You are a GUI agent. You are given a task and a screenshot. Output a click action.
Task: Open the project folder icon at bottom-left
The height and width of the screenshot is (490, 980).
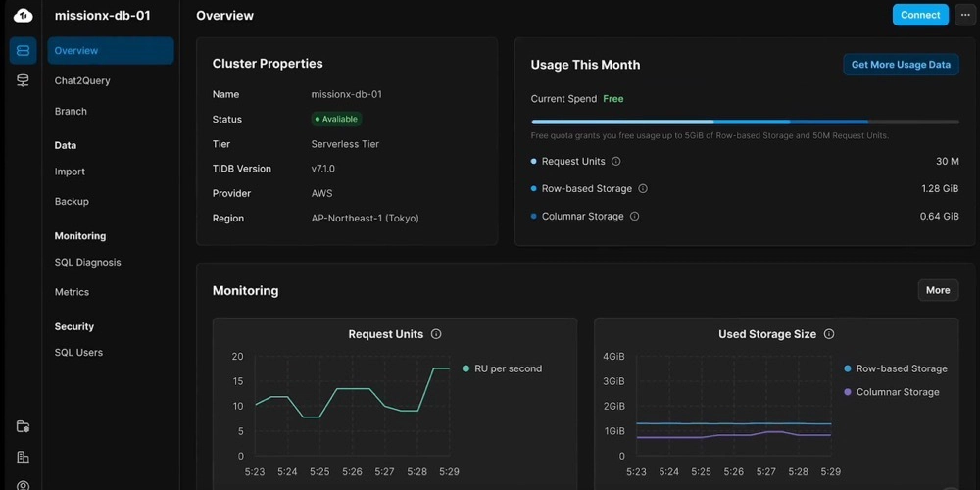point(23,426)
